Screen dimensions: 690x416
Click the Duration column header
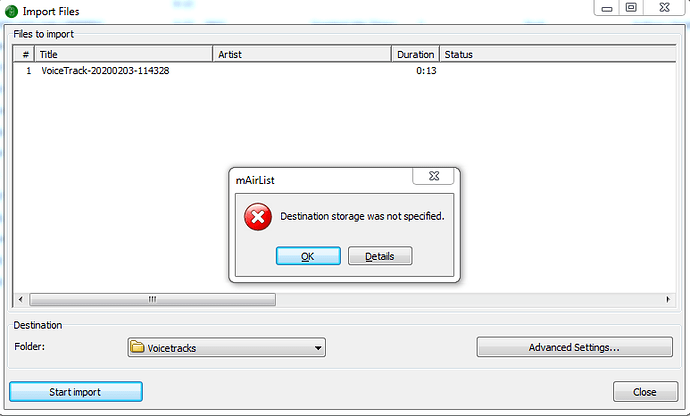[415, 55]
